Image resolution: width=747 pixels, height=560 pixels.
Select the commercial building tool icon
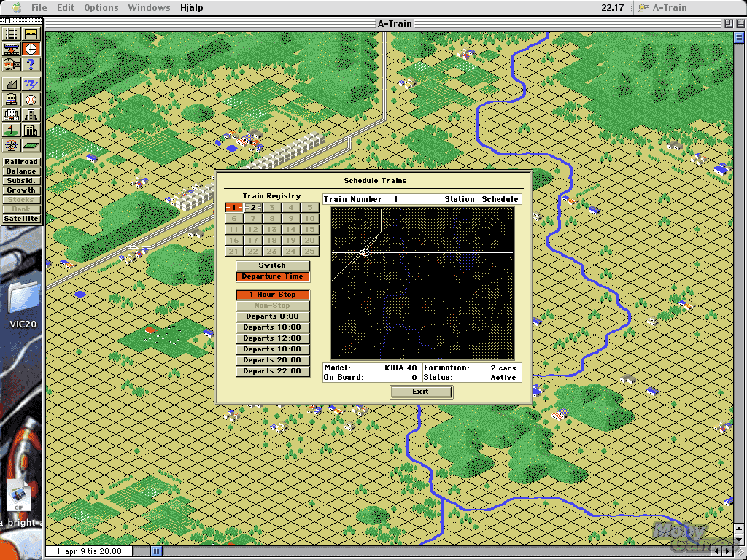(12, 115)
